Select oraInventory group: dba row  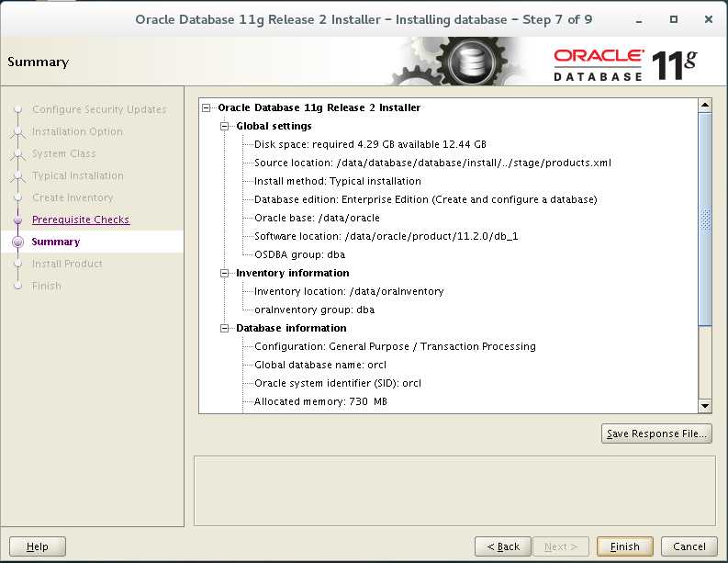(314, 310)
